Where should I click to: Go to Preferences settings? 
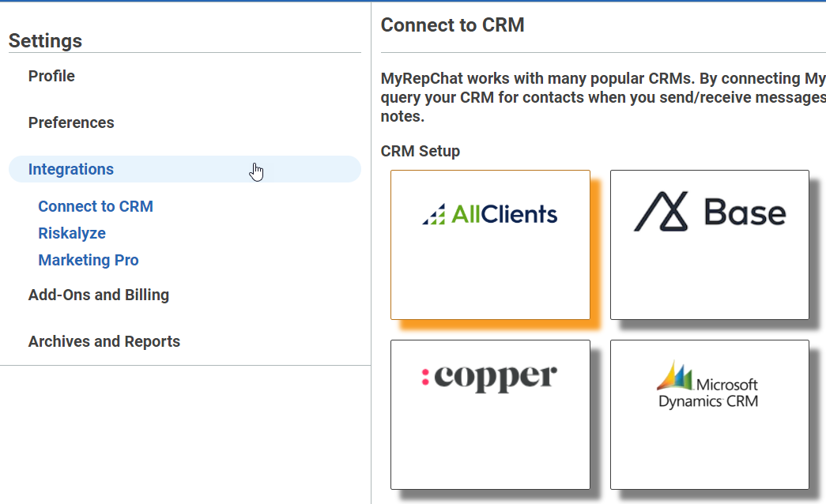pyautogui.click(x=71, y=122)
